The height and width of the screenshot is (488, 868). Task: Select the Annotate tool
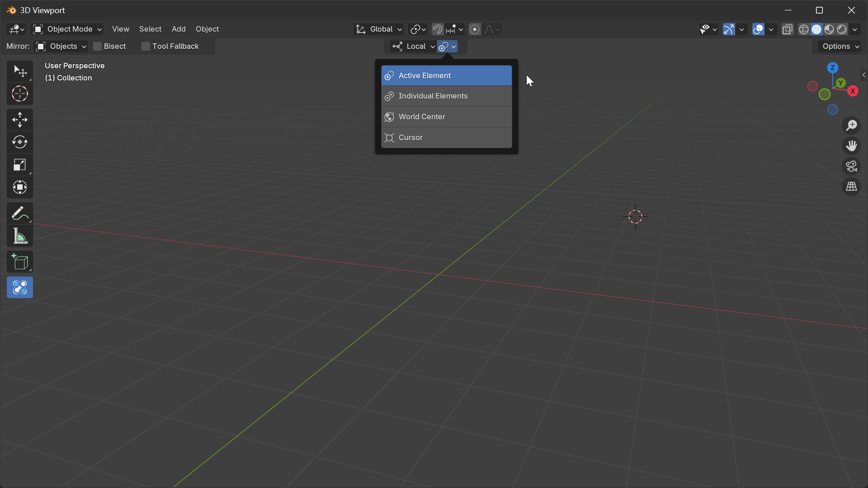click(x=19, y=213)
